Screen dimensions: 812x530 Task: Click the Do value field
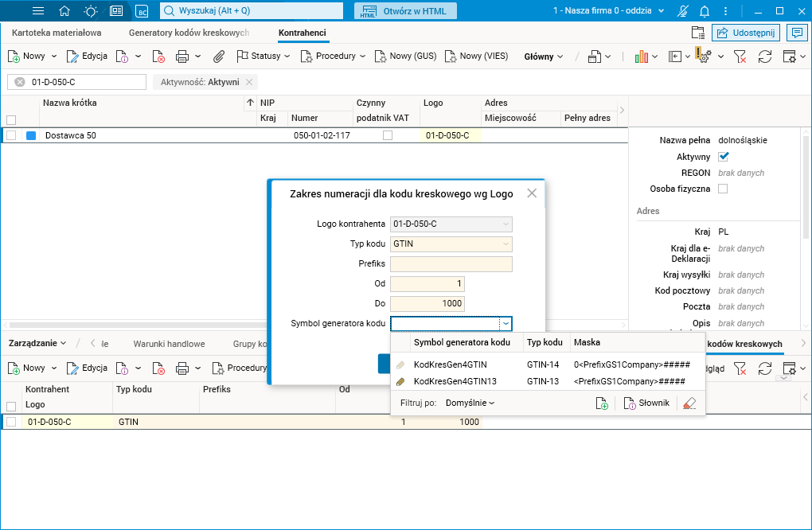[x=427, y=304]
